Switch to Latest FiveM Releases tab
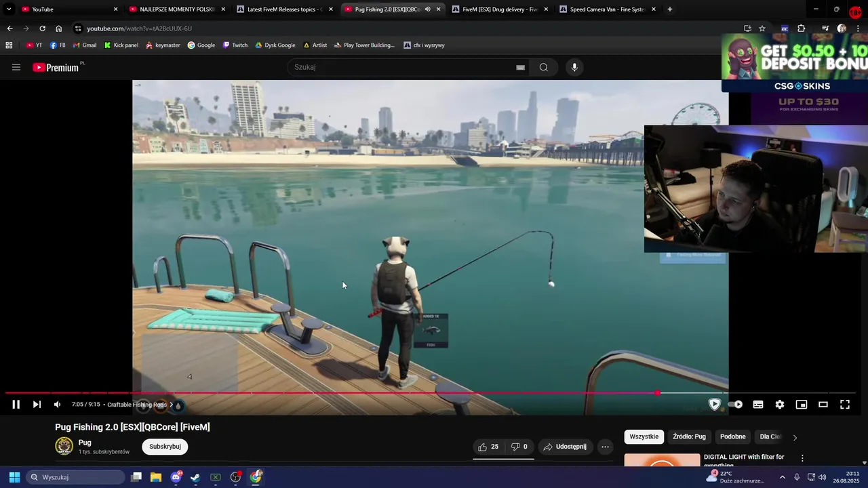Viewport: 868px width, 488px height. click(x=285, y=9)
